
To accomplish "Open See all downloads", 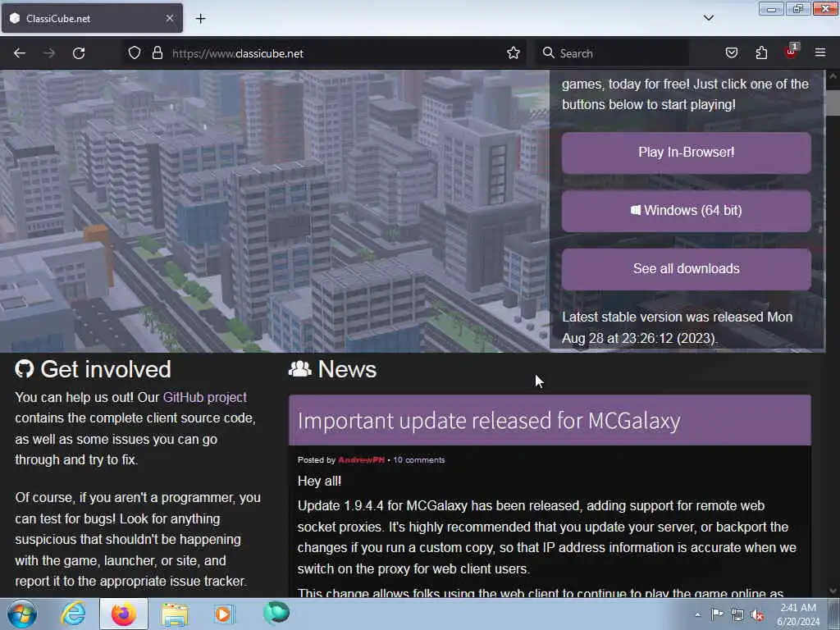I will 686,269.
